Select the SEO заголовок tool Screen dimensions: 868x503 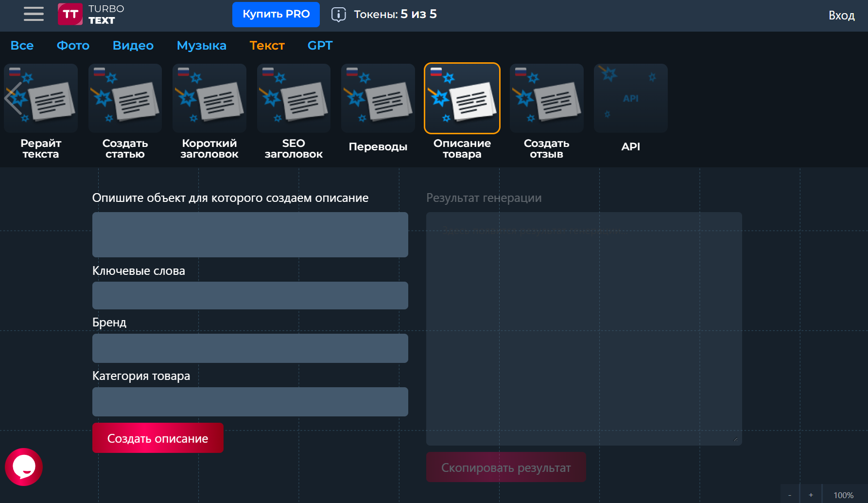coord(294,111)
